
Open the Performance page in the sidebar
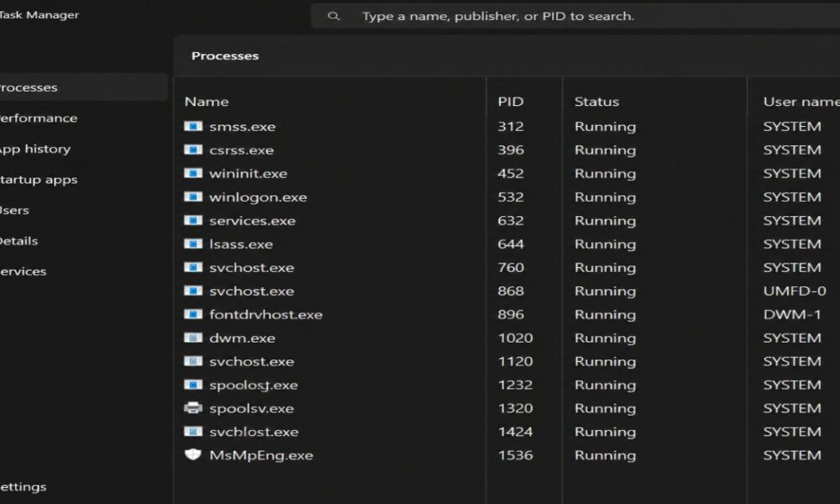[39, 118]
